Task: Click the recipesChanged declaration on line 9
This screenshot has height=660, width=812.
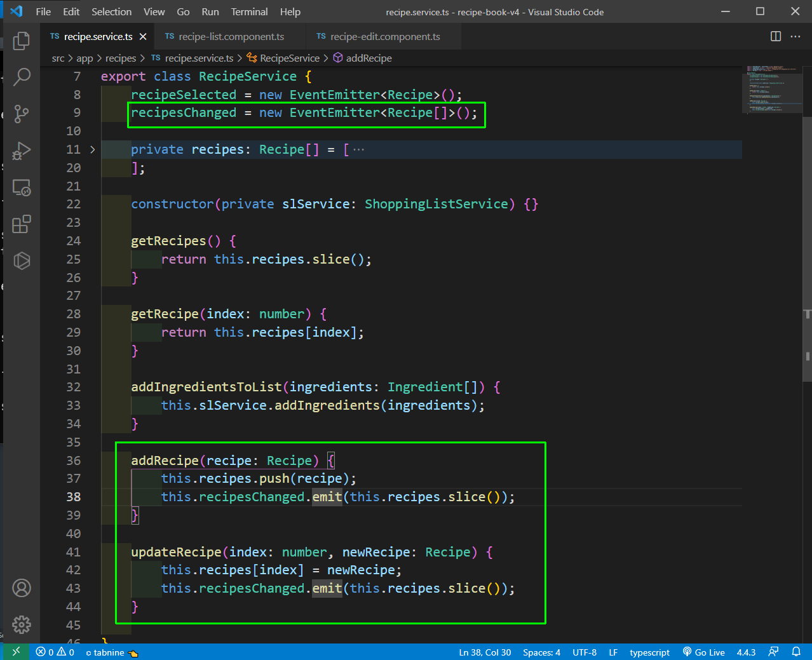Action: point(184,113)
